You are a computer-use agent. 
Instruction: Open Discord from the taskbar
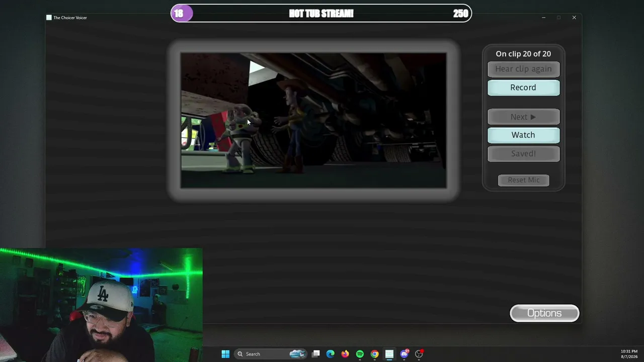(x=404, y=354)
